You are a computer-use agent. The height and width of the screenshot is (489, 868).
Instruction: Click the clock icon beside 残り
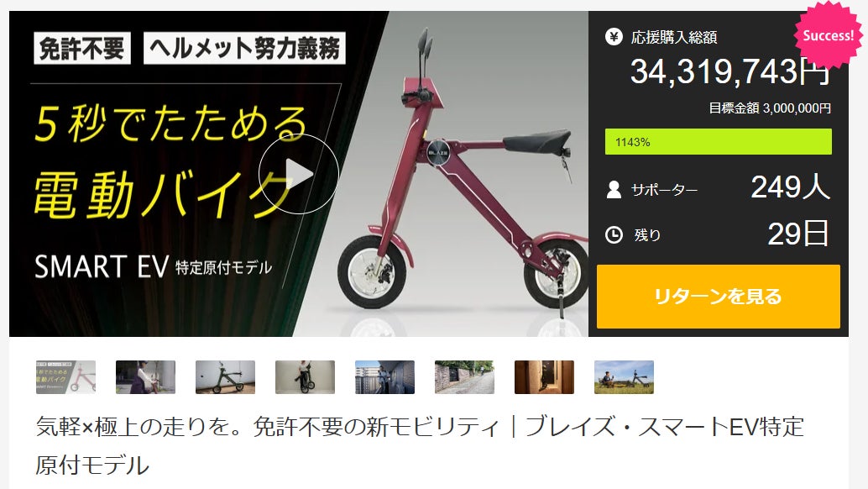click(614, 234)
